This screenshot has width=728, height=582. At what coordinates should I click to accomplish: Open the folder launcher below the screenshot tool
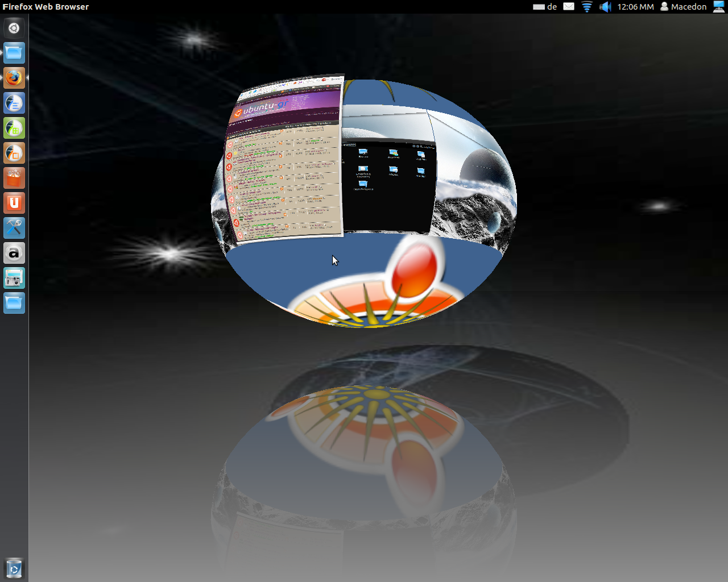(x=14, y=303)
